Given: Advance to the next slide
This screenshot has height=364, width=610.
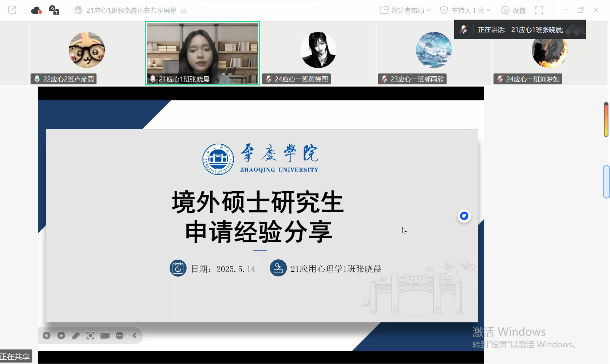Looking at the screenshot, I should click(61, 336).
